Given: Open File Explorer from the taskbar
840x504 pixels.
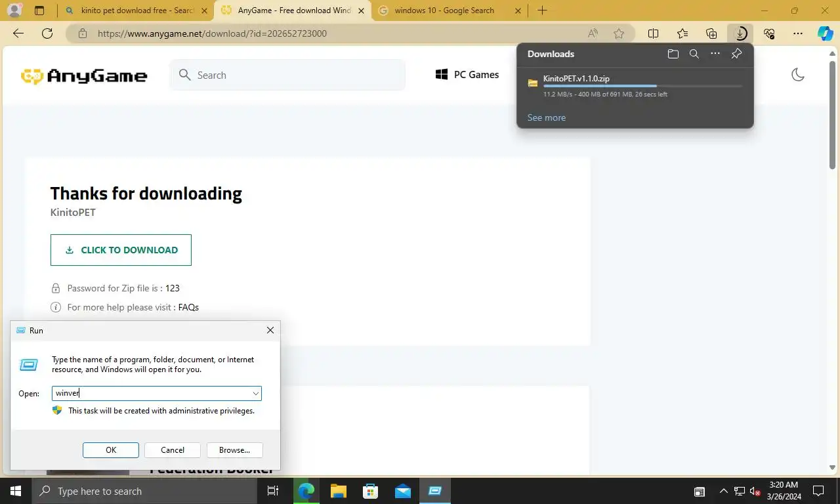Looking at the screenshot, I should [338, 491].
